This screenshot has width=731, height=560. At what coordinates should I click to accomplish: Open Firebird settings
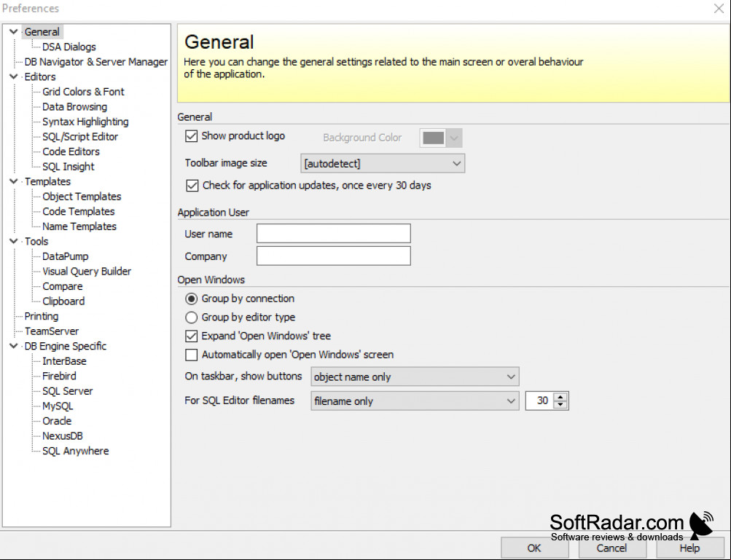[59, 376]
